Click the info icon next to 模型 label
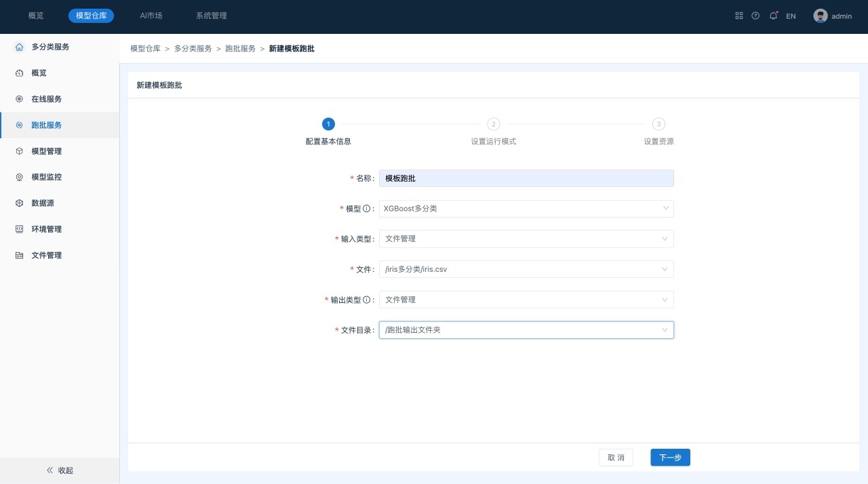This screenshot has height=484, width=868. click(367, 209)
